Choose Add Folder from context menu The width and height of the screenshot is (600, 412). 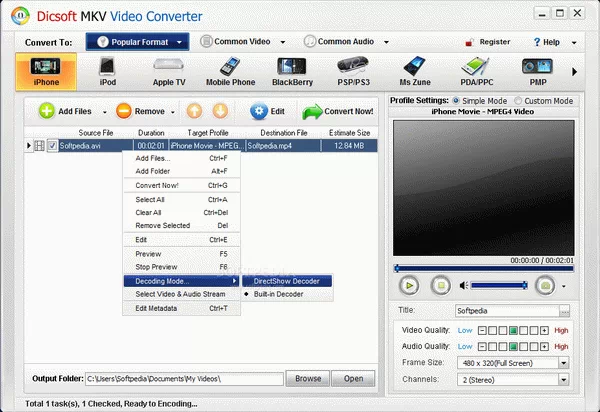point(181,171)
